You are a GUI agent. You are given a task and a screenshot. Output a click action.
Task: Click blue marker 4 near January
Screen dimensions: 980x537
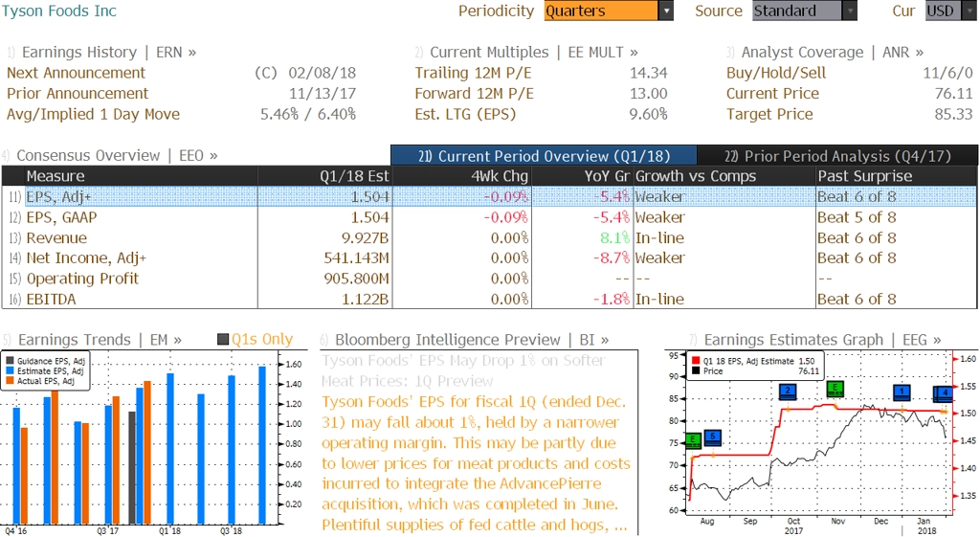945,393
